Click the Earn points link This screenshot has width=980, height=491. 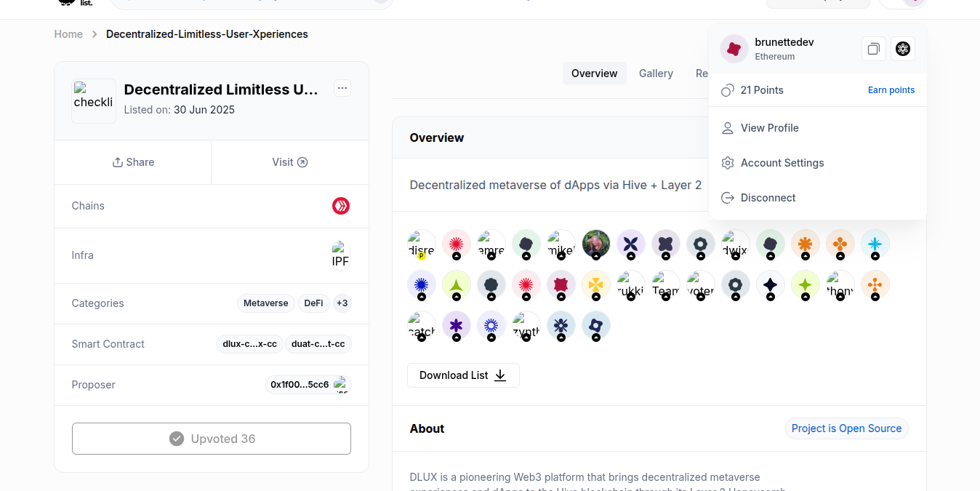[891, 90]
